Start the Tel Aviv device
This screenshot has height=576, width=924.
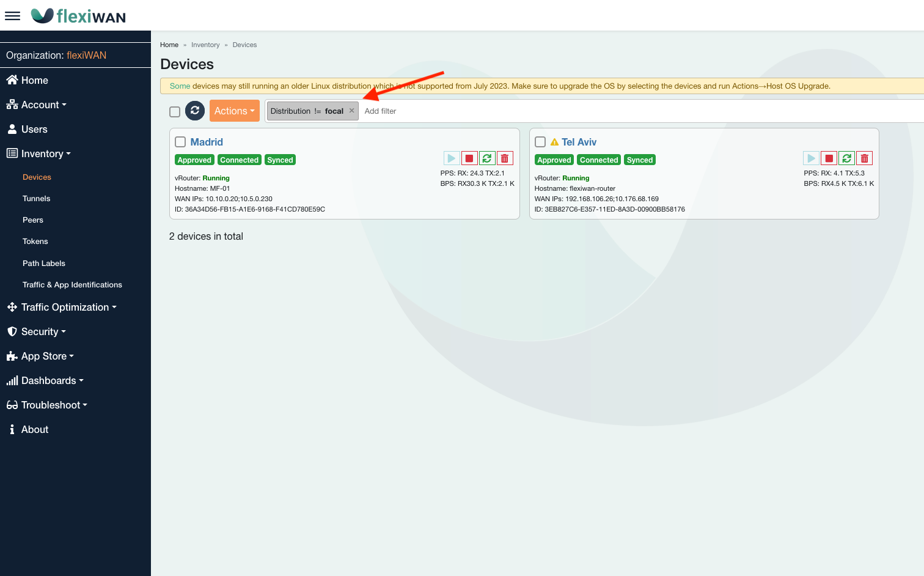point(811,158)
